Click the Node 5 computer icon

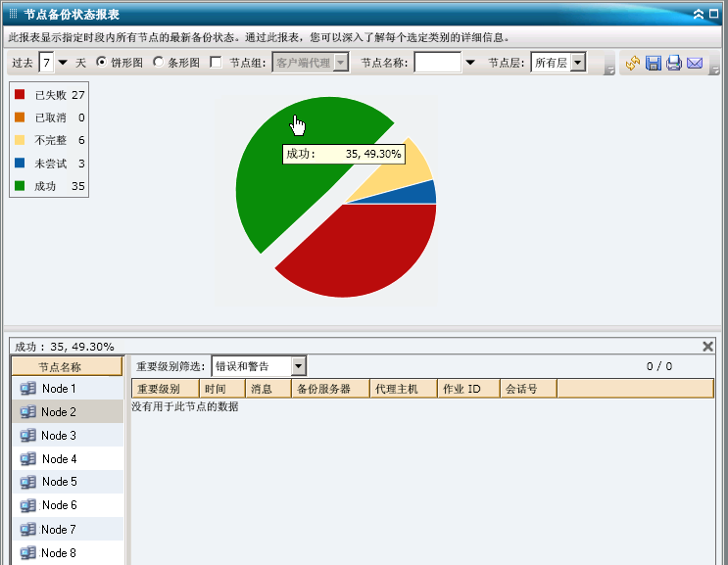(x=28, y=482)
